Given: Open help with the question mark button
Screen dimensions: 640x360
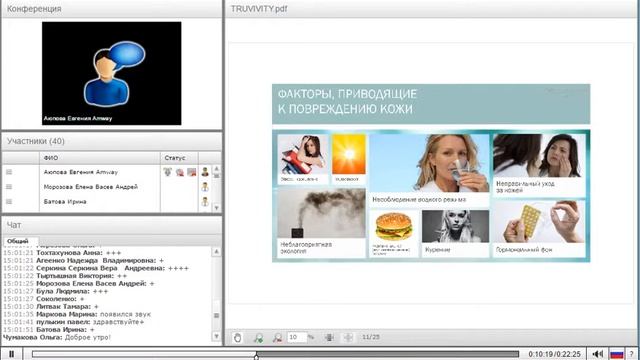Looking at the screenshot, I should pos(632,354).
